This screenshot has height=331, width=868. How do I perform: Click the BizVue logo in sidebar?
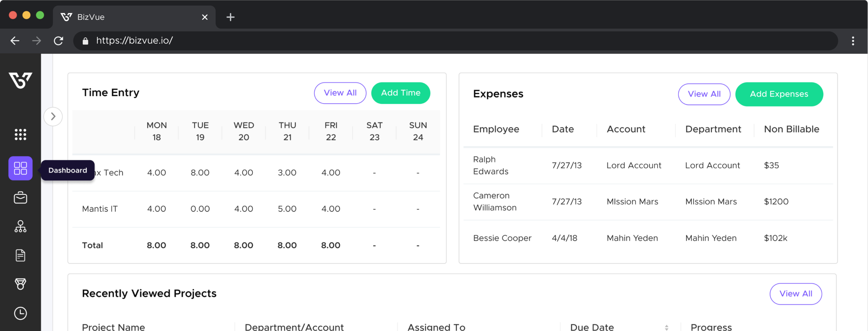coord(20,80)
